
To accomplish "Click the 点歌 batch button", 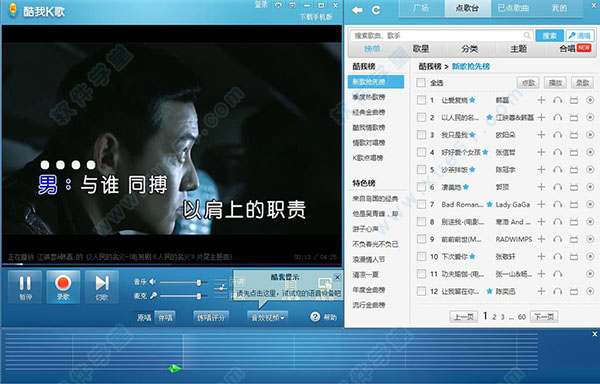I will [x=528, y=83].
